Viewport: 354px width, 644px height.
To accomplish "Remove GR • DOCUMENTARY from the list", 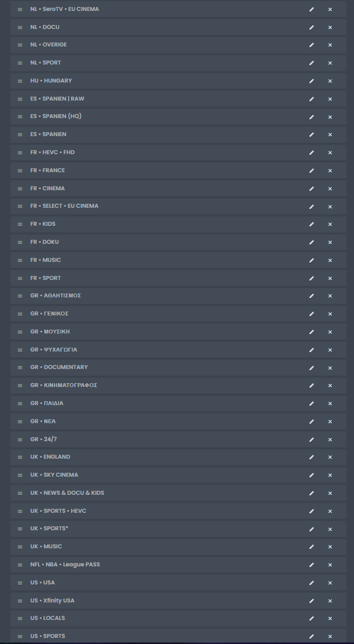I will pyautogui.click(x=330, y=367).
